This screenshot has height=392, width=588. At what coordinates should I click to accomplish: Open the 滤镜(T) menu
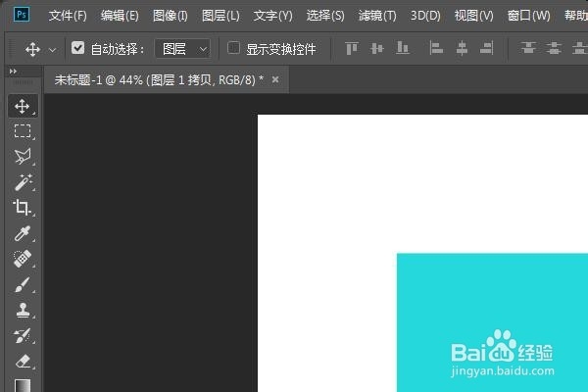click(x=377, y=16)
